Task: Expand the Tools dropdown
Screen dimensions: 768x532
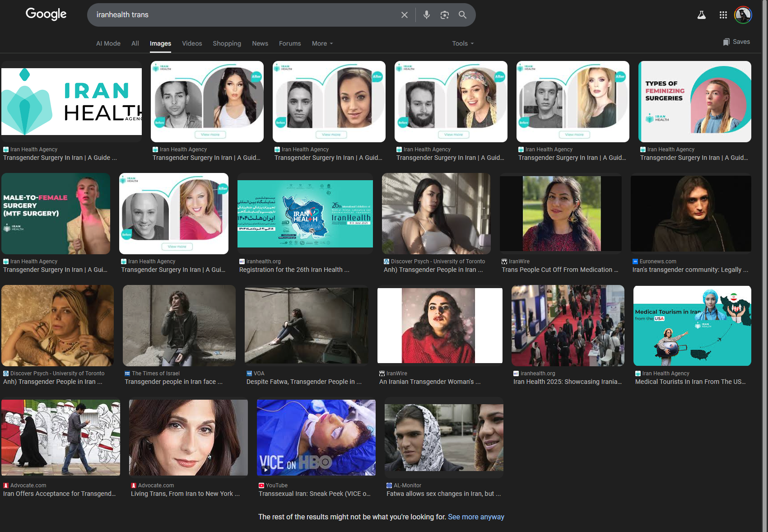Action: [463, 43]
